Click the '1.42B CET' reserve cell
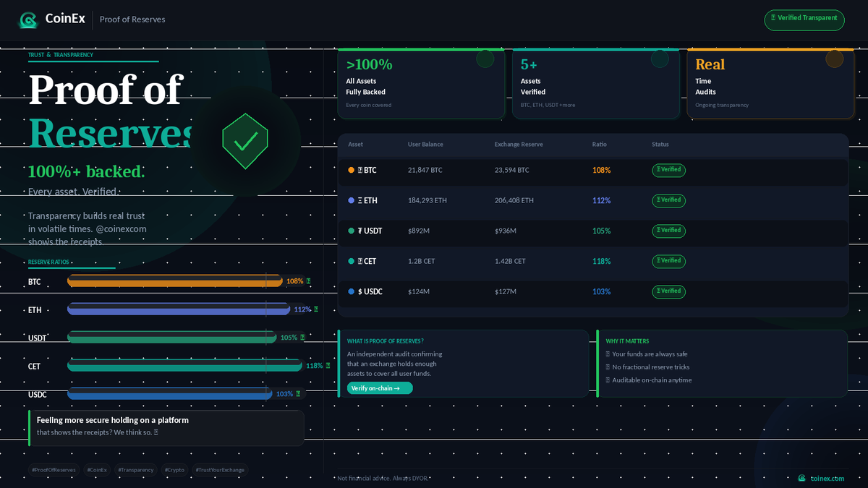The image size is (868, 488). 510,262
